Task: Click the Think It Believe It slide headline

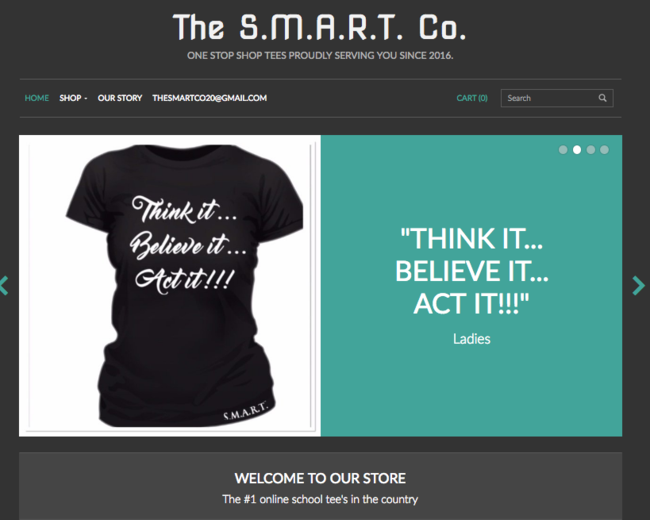Action: coord(472,271)
